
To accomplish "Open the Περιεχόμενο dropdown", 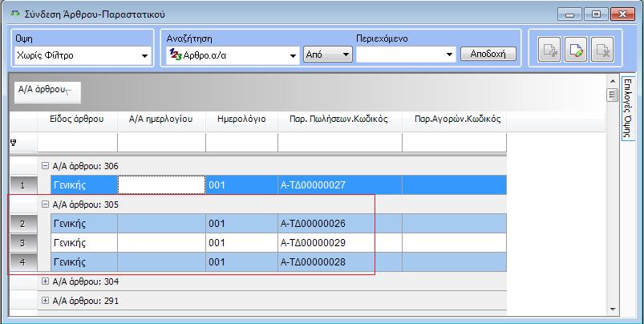I will coord(449,55).
